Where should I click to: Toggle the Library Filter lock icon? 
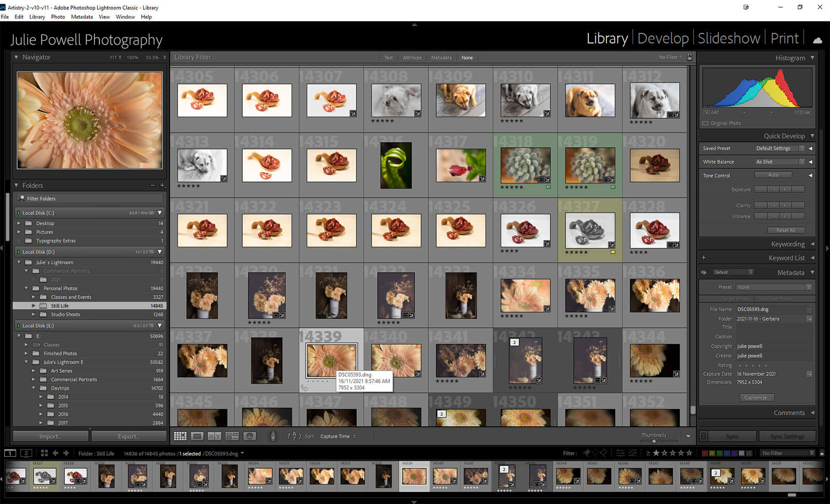pyautogui.click(x=689, y=57)
